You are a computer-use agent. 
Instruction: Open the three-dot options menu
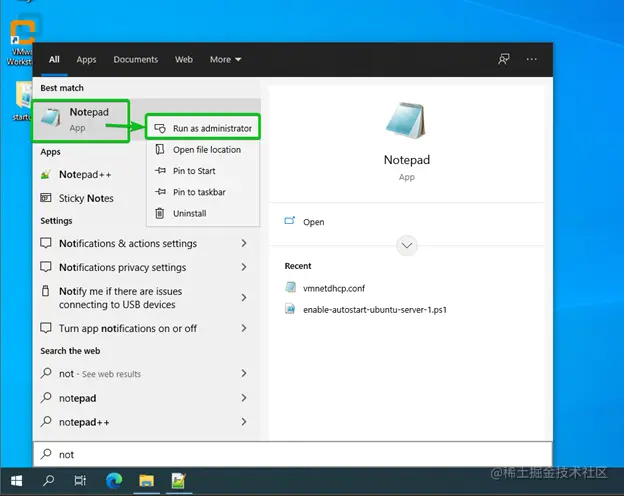(x=532, y=59)
